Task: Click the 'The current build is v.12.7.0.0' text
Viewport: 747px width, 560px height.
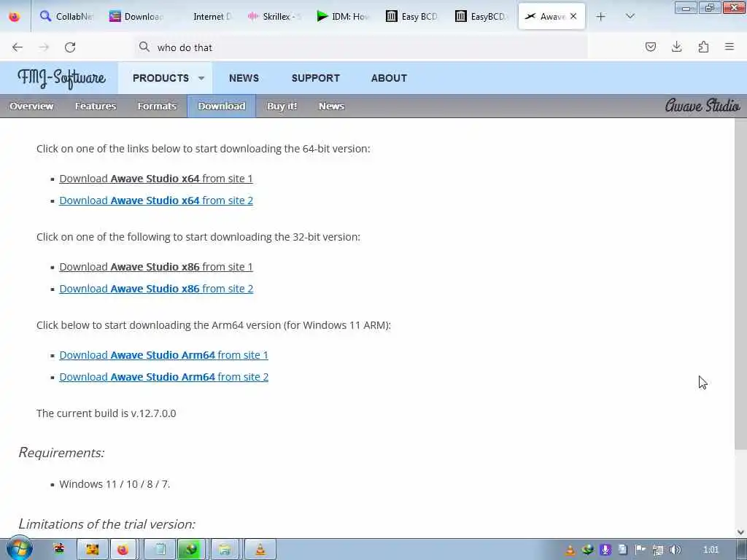Action: click(x=107, y=413)
